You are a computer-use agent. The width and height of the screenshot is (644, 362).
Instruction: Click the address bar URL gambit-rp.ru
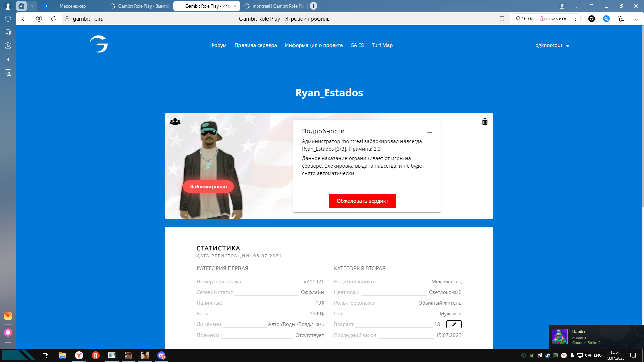(x=88, y=19)
